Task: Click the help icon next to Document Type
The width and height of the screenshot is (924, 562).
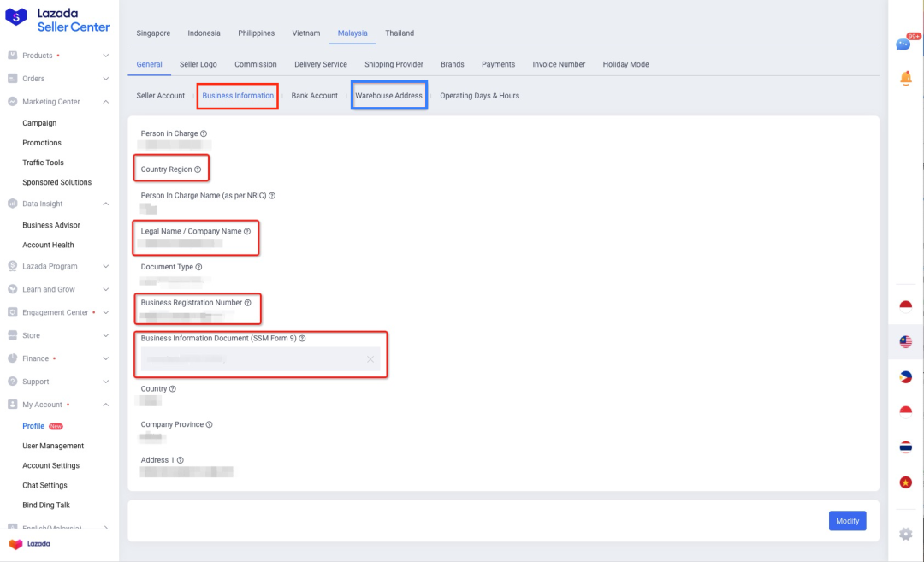Action: tap(199, 267)
